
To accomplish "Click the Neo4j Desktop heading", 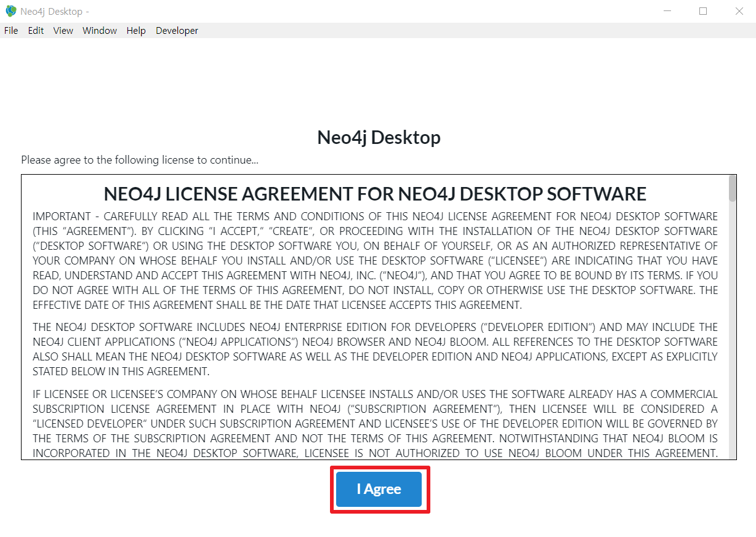I will (379, 137).
